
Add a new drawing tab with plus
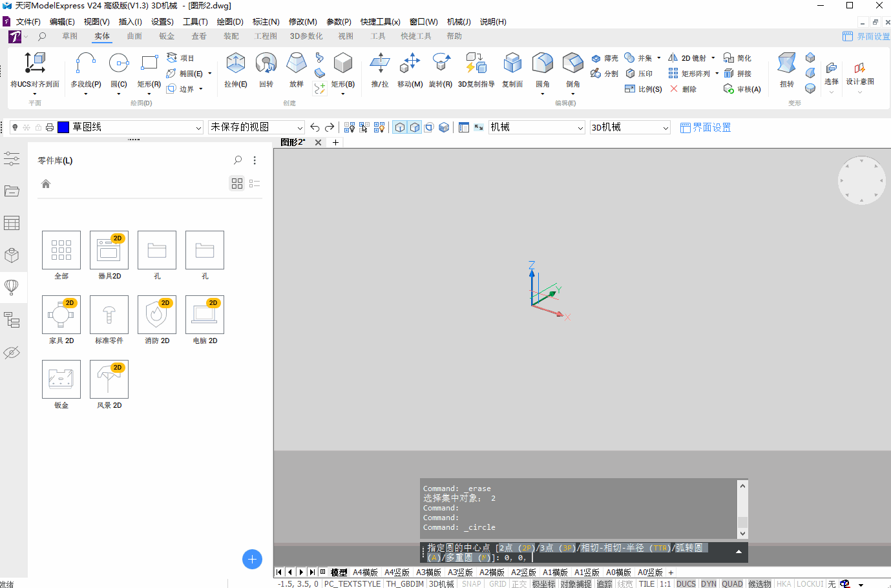(335, 142)
